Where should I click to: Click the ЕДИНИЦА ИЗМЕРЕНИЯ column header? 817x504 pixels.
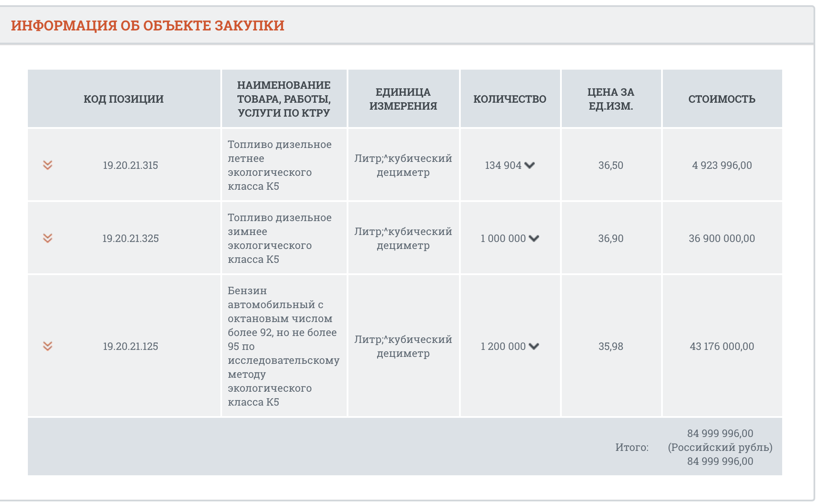(x=403, y=99)
